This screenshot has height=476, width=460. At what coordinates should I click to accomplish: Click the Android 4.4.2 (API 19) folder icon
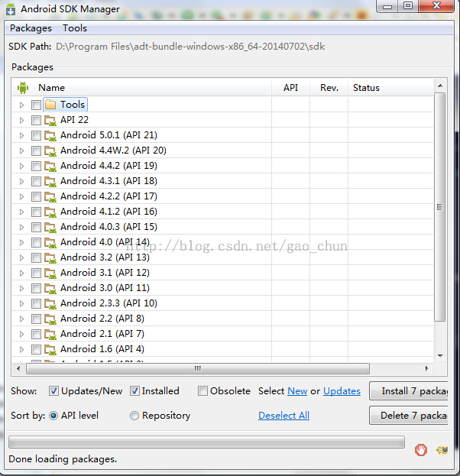[50, 166]
